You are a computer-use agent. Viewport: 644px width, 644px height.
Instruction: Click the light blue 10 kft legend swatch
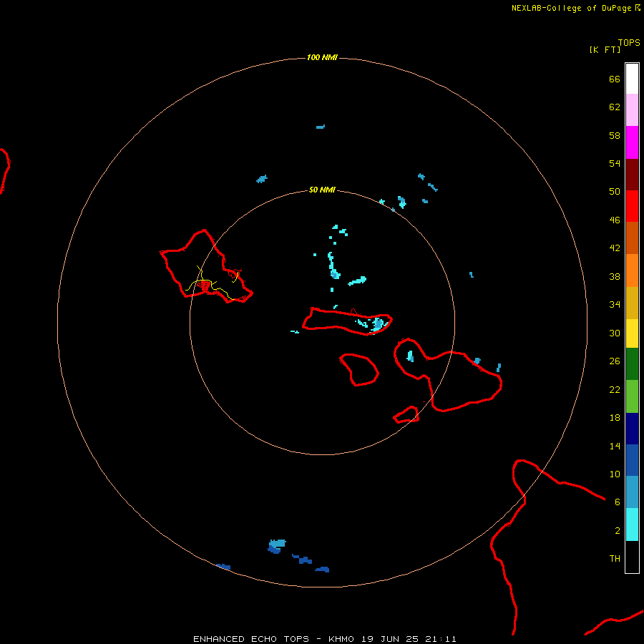click(x=632, y=492)
